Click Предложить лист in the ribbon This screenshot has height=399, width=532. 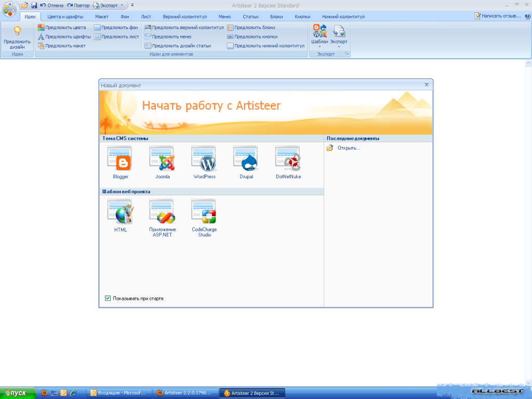[x=116, y=37]
